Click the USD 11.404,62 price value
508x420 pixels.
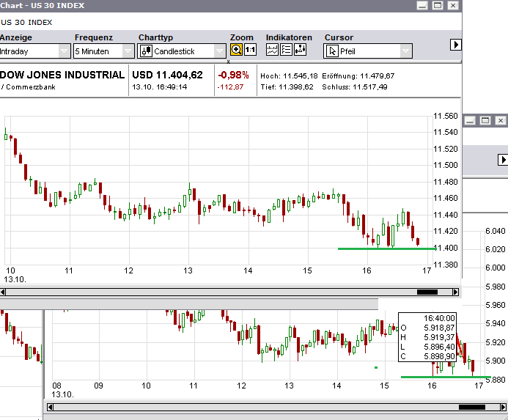point(167,75)
